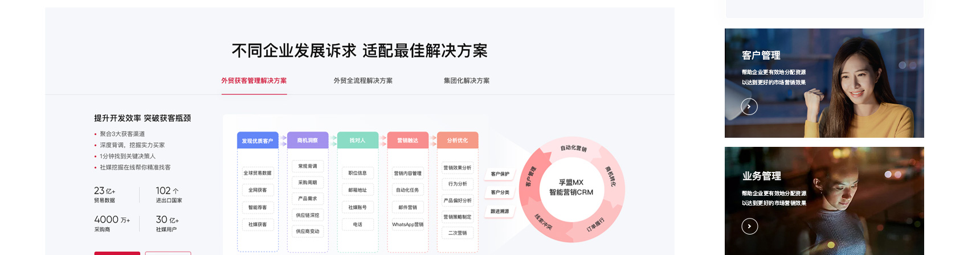Click the 线索冲突 ring segment
This screenshot has height=255, width=980.
[544, 222]
